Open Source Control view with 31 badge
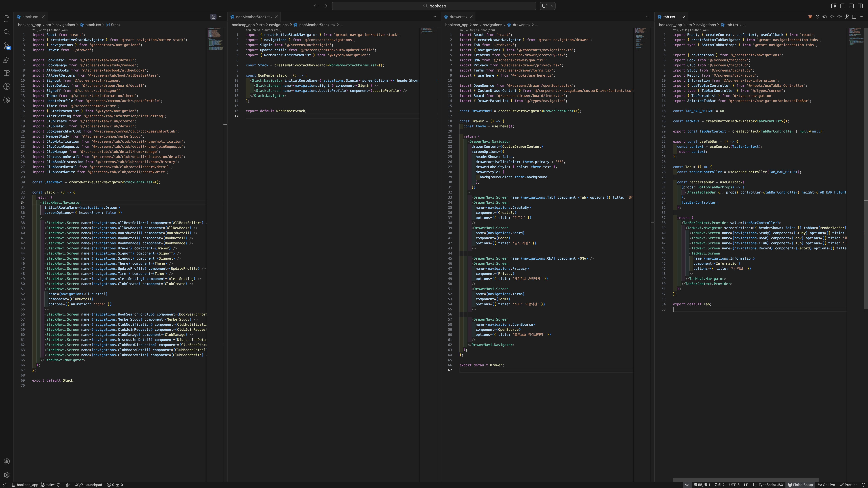 click(x=6, y=46)
